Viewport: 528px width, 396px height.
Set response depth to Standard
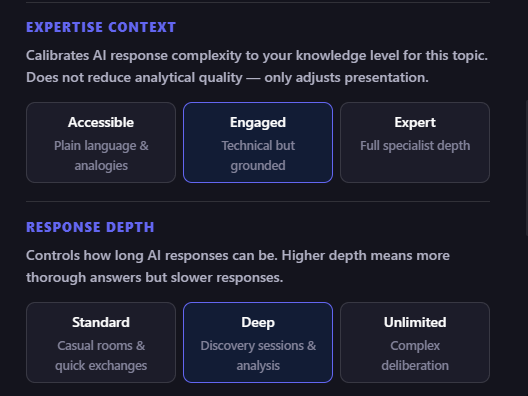click(101, 342)
